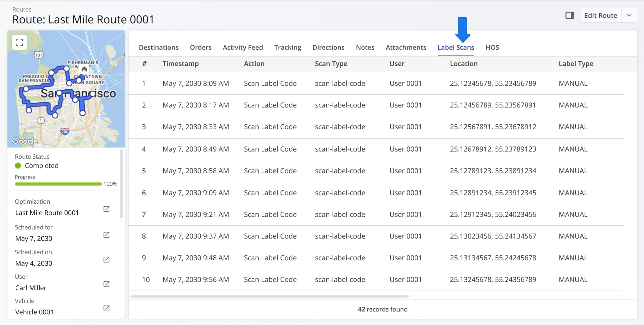644x325 pixels.
Task: Toggle the side panel layout icon
Action: 569,15
